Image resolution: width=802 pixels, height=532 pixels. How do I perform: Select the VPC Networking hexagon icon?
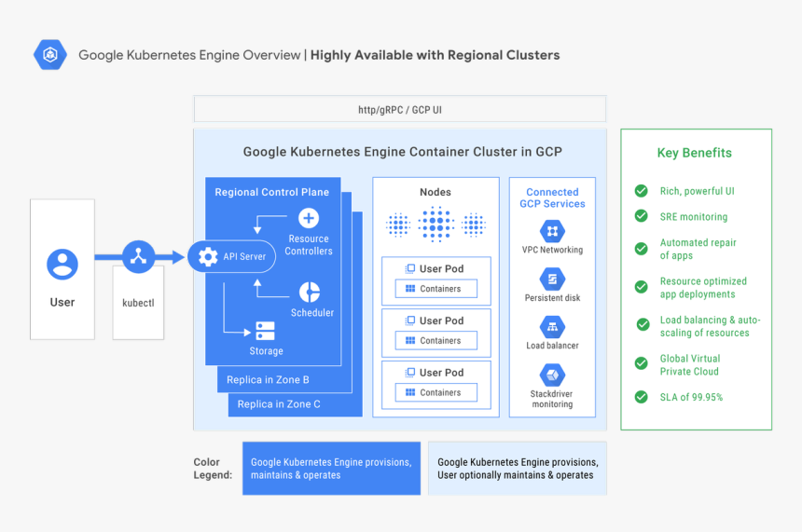click(x=552, y=231)
